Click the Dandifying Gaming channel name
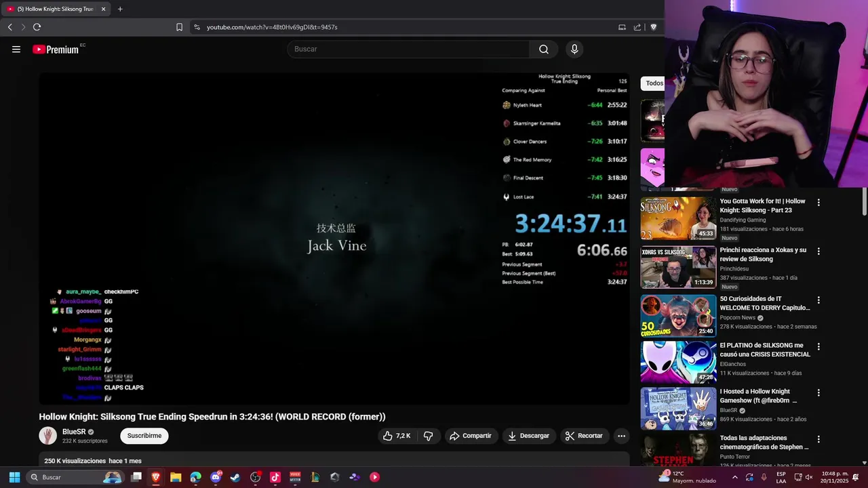The image size is (868, 488). 743,220
